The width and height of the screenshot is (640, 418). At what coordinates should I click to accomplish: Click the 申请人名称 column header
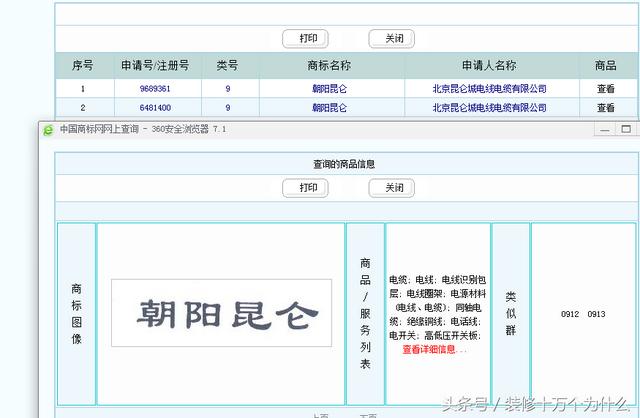tap(489, 65)
